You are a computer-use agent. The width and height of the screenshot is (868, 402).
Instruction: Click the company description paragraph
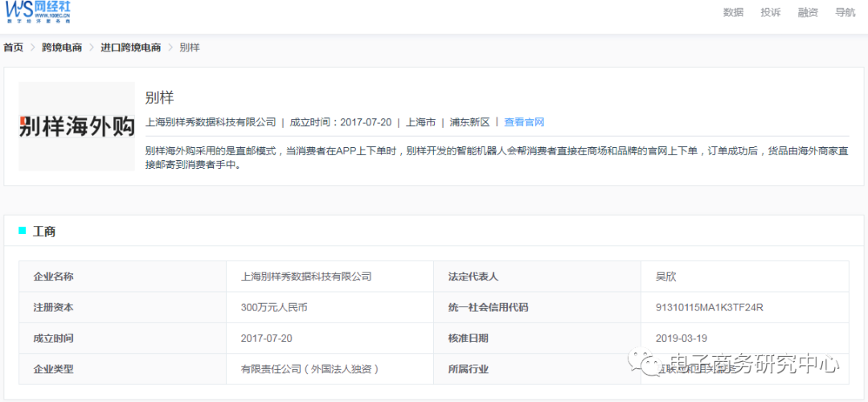tap(497, 158)
